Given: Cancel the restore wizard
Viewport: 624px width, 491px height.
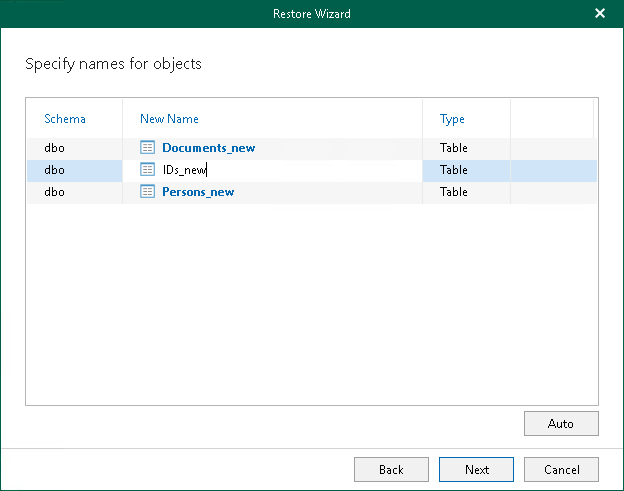Looking at the screenshot, I should pos(561,469).
